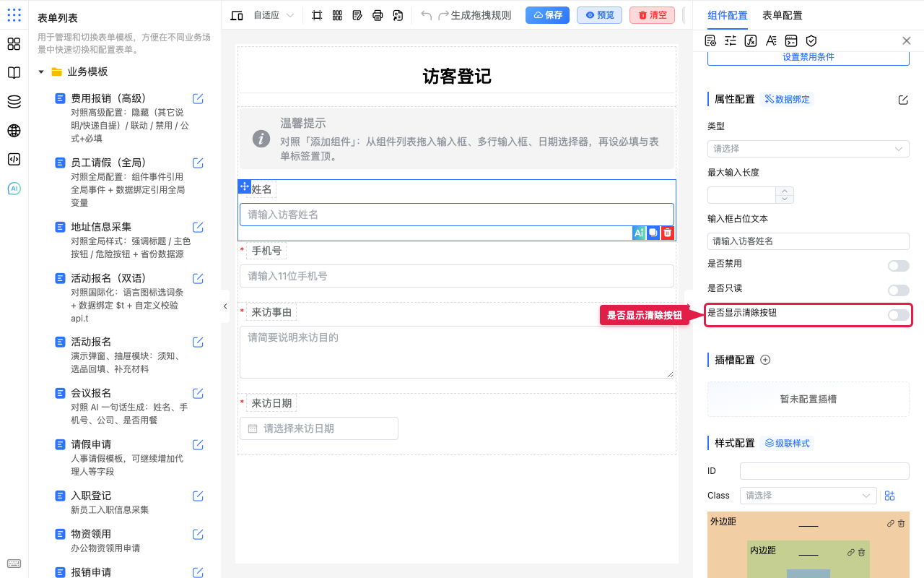The height and width of the screenshot is (578, 924).
Task: Click the sliders settings icon in config panel
Action: [x=731, y=41]
